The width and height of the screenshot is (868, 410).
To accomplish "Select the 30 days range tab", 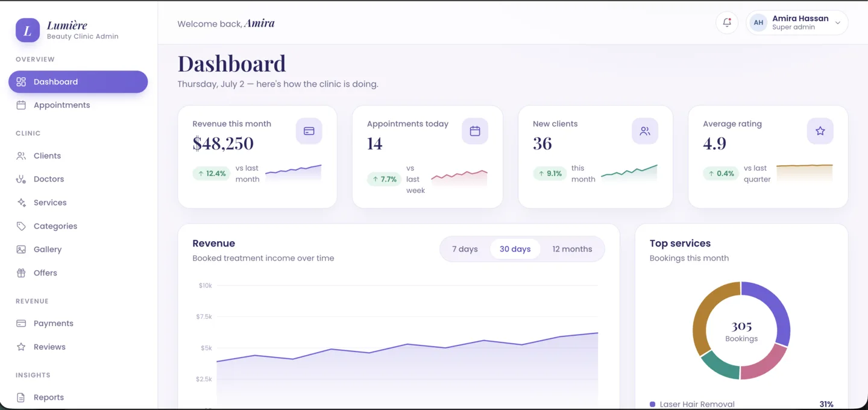I will click(x=515, y=249).
